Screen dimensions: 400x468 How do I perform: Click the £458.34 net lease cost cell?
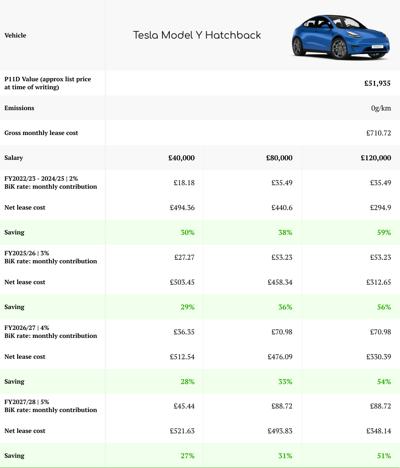(x=280, y=282)
